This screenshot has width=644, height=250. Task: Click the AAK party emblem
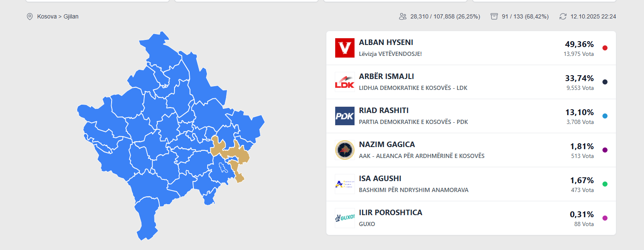point(345,150)
